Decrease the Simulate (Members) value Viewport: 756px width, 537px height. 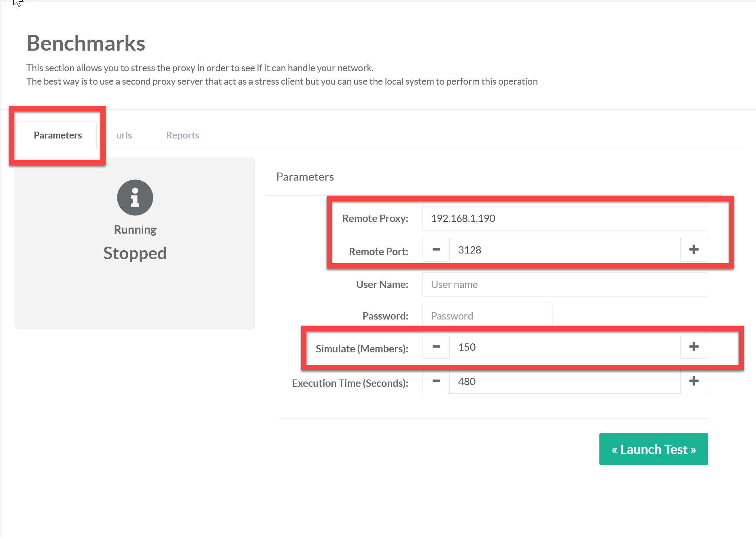click(436, 347)
